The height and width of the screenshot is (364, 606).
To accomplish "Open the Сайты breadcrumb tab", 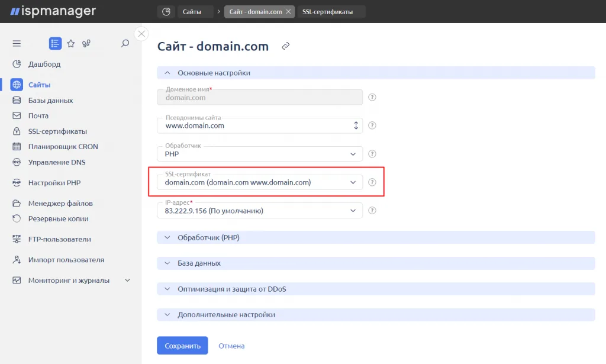I will click(x=195, y=12).
